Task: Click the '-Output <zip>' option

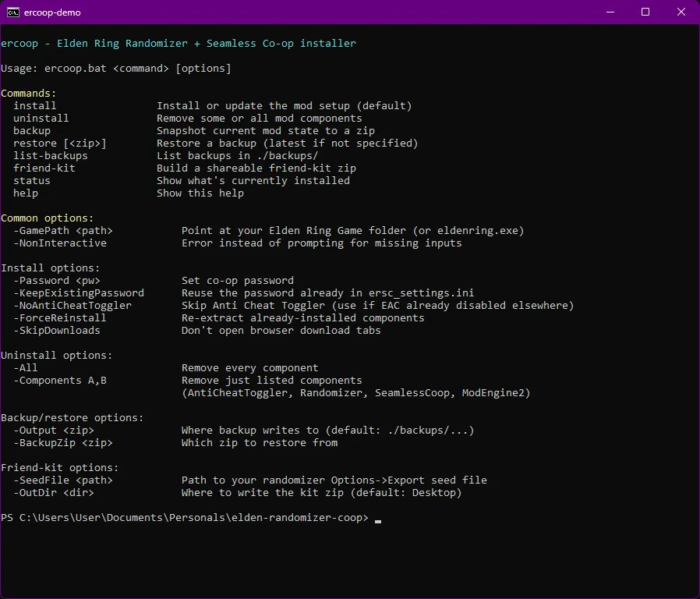Action: (54, 431)
